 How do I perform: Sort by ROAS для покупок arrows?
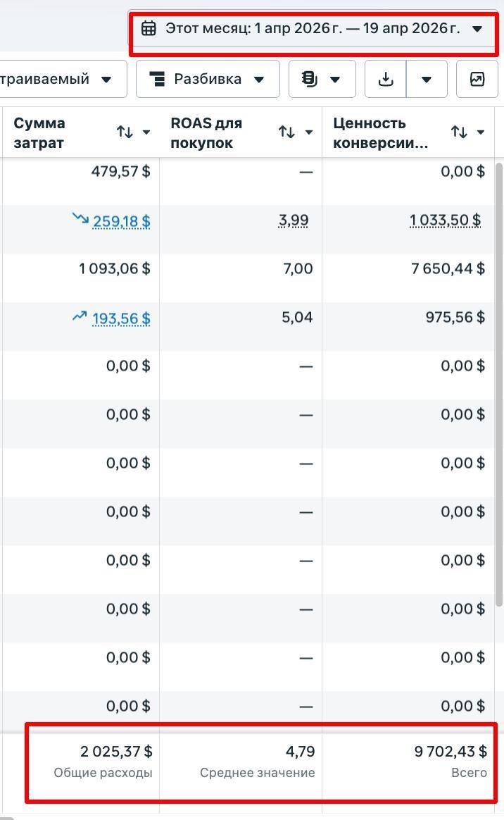[x=286, y=132]
